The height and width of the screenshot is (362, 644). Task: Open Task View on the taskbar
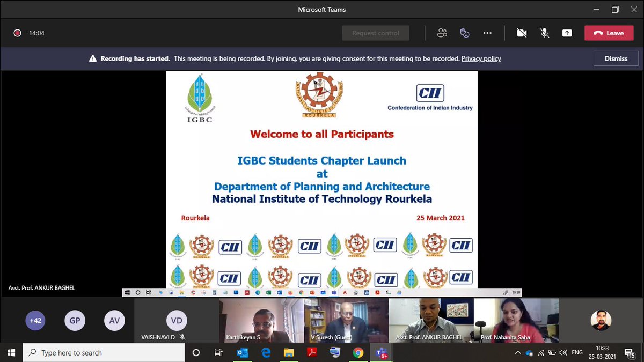pos(218,352)
